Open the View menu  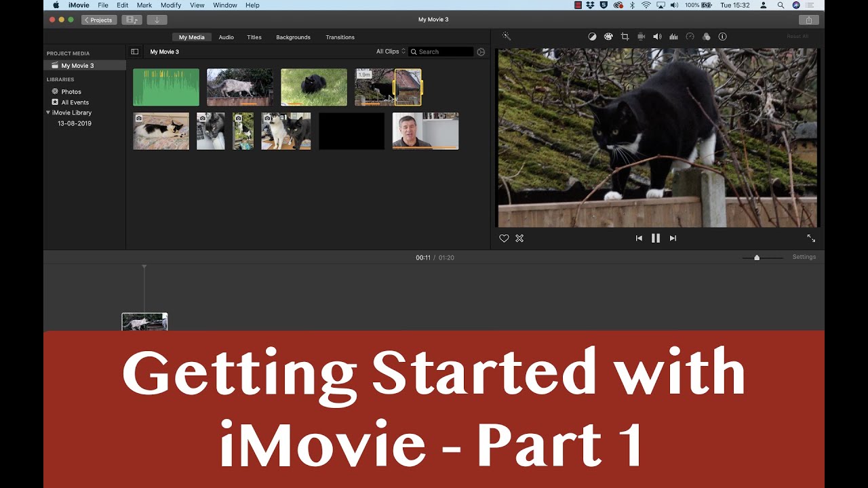pos(197,5)
